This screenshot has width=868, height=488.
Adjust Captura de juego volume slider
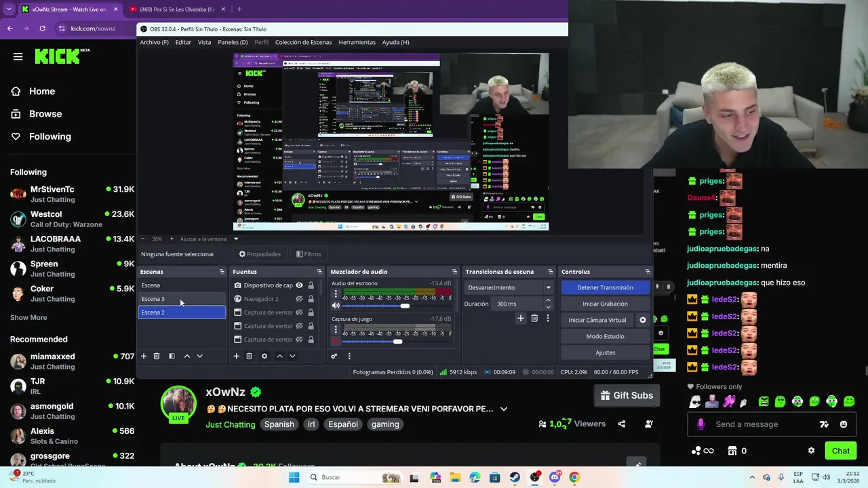397,341
